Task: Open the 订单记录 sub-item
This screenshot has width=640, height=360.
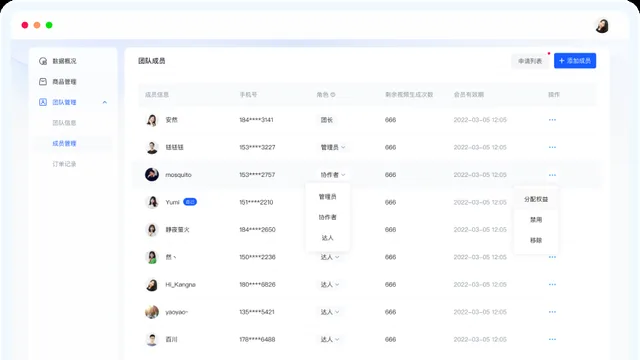Action: 64,164
